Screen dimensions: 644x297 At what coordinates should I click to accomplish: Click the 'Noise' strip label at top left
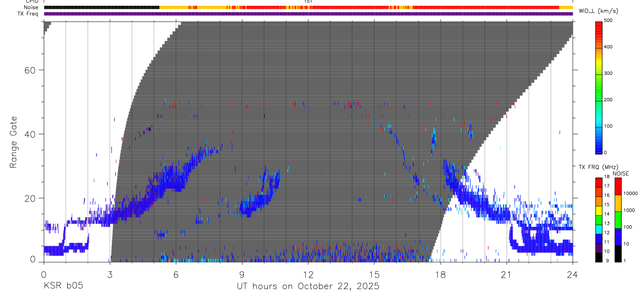[x=31, y=7]
